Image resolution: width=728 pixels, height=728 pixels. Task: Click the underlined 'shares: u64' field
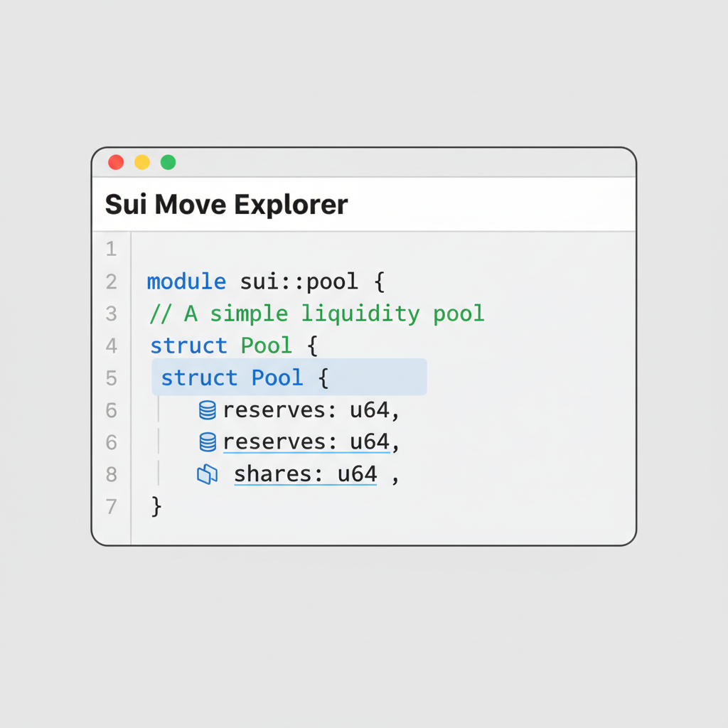pos(306,474)
